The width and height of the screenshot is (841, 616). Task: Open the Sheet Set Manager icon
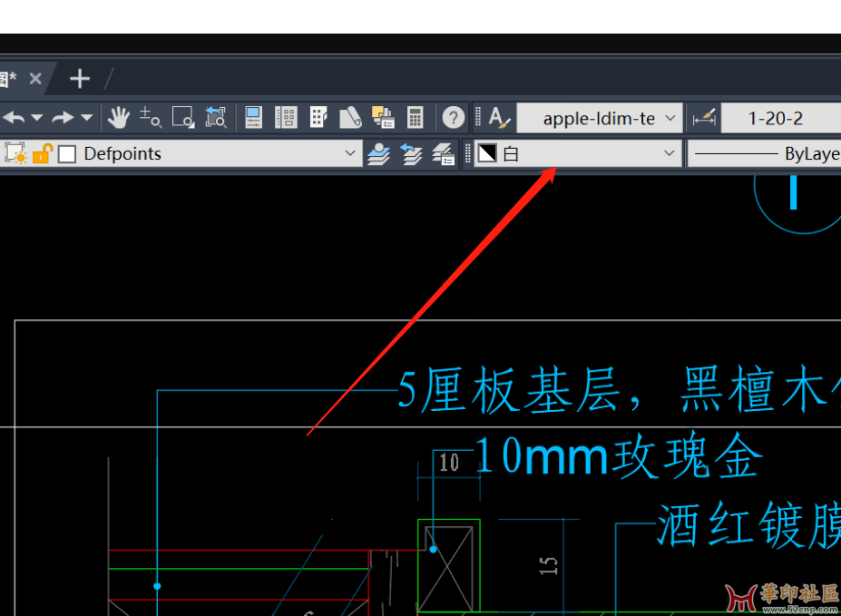pos(350,117)
